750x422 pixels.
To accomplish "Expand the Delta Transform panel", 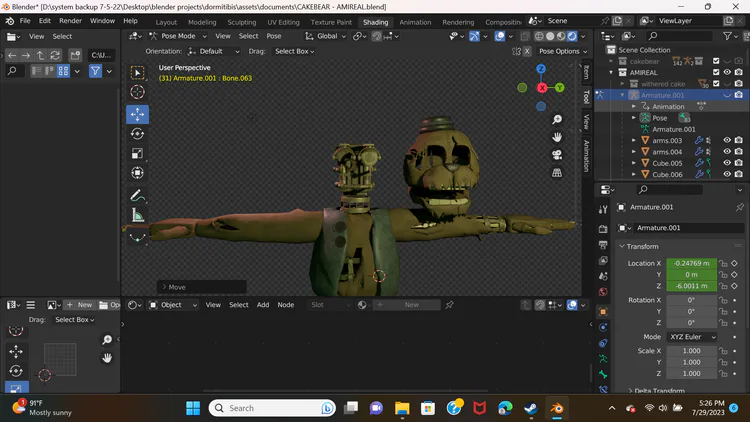I will [656, 390].
